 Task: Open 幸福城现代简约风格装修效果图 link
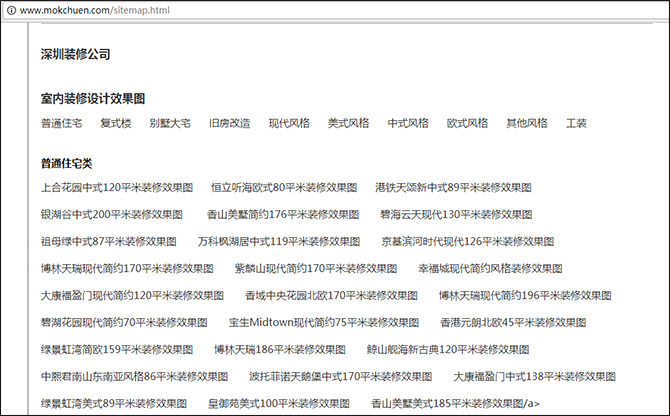[x=490, y=268]
